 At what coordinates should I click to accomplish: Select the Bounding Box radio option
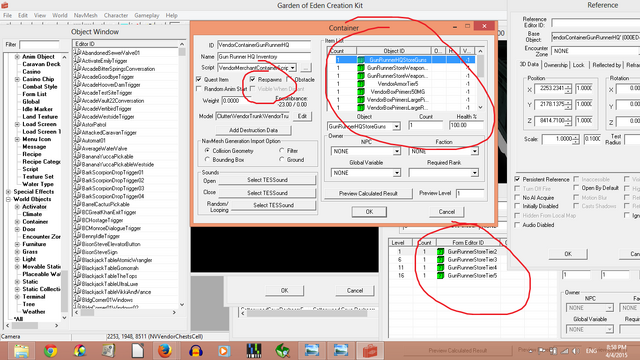click(207, 160)
